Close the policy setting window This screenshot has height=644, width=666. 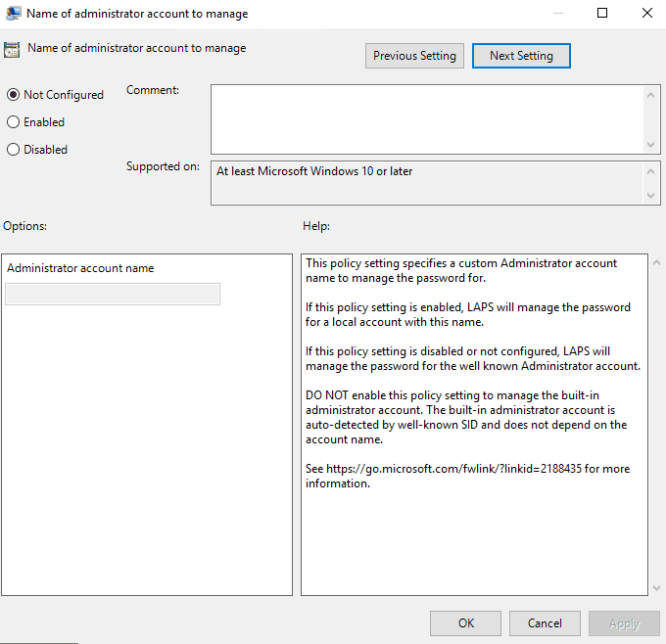point(646,14)
